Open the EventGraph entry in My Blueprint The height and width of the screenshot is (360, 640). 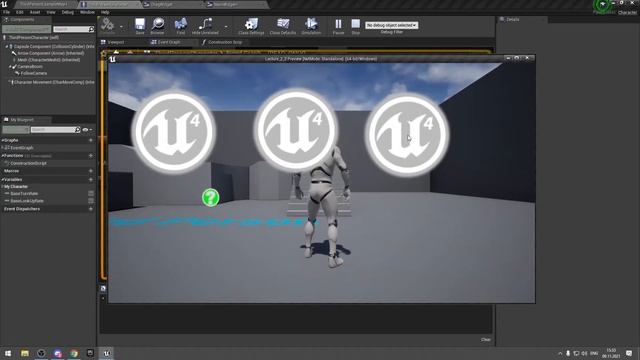pyautogui.click(x=22, y=148)
